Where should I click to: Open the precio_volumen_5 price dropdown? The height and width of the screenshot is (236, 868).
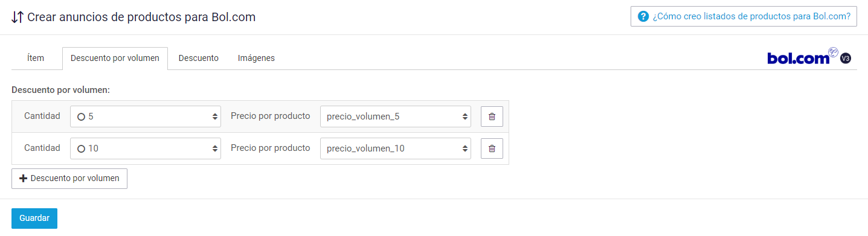pyautogui.click(x=396, y=116)
